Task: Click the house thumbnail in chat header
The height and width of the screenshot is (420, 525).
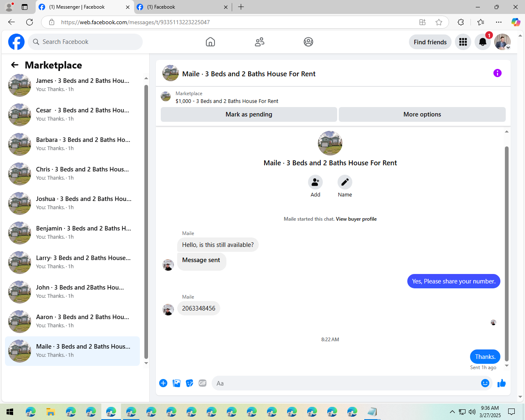Action: pos(171,73)
